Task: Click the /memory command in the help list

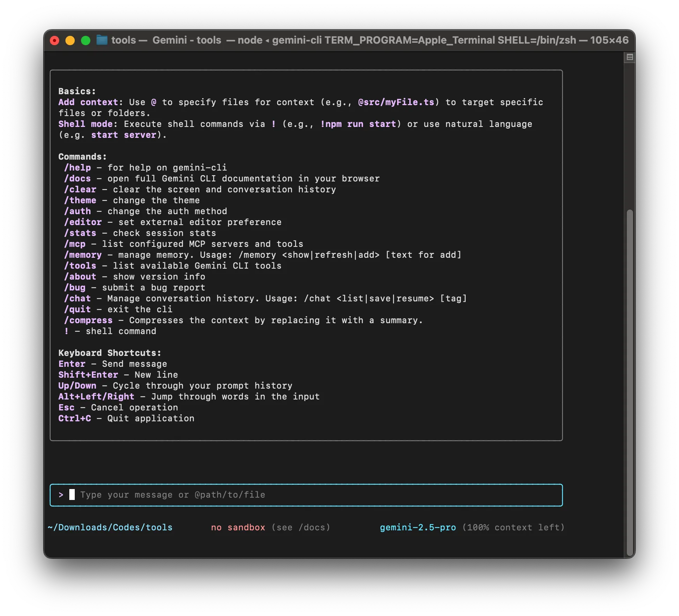Action: (x=83, y=255)
